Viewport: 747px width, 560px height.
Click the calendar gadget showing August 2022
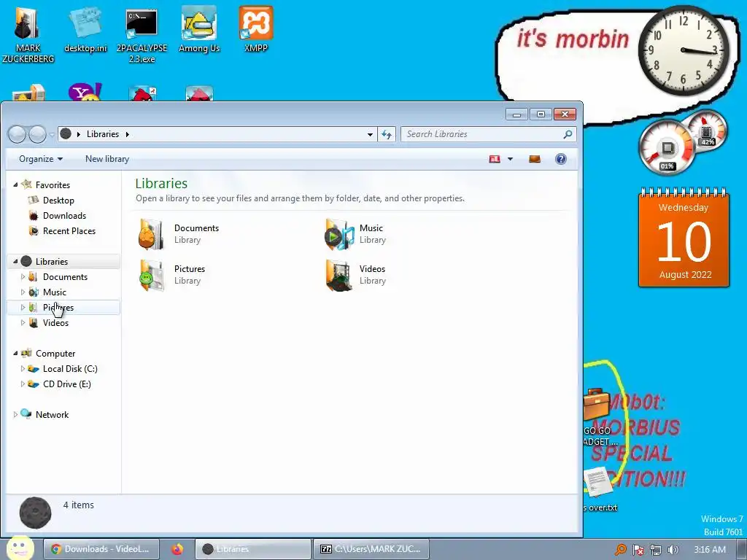click(684, 238)
